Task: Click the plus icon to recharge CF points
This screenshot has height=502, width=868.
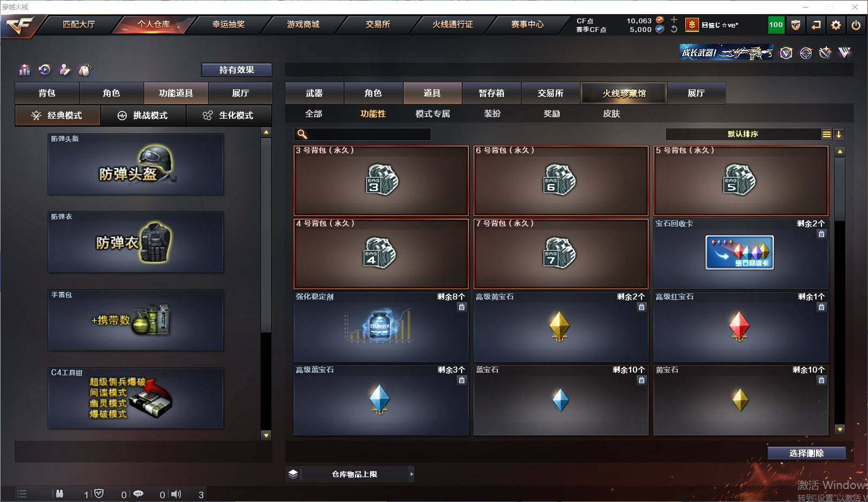Action: pos(674,20)
